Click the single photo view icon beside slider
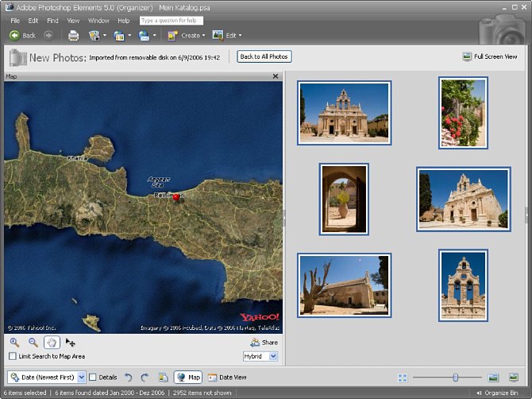 coord(493,378)
